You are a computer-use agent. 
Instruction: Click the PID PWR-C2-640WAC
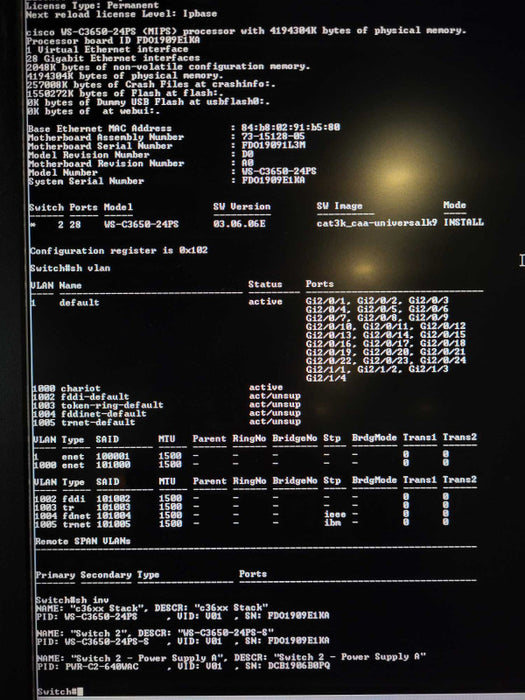click(101, 667)
